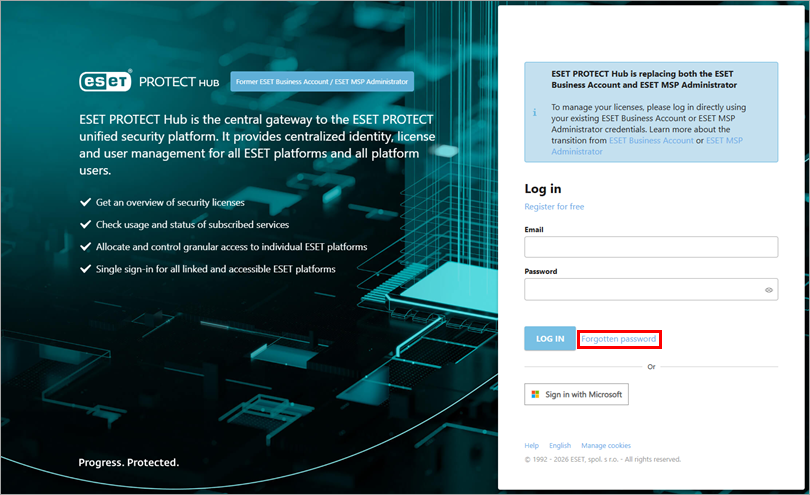Show password using the eye icon
This screenshot has height=495, width=810.
(769, 290)
